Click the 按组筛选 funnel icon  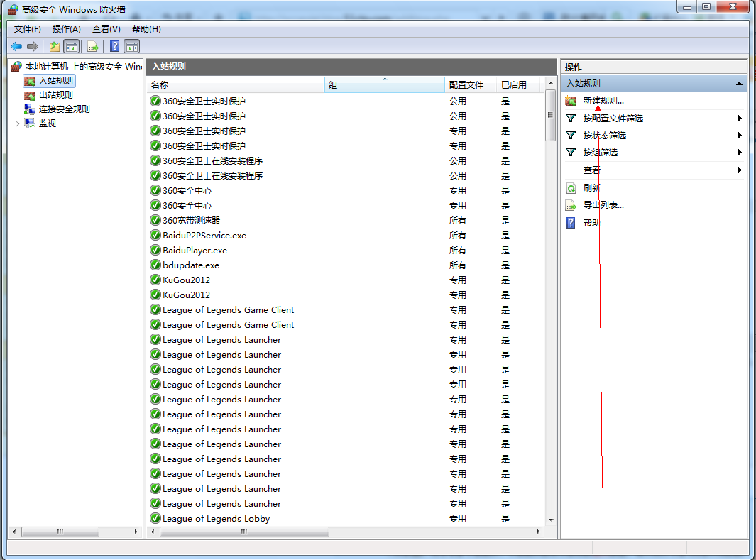571,153
